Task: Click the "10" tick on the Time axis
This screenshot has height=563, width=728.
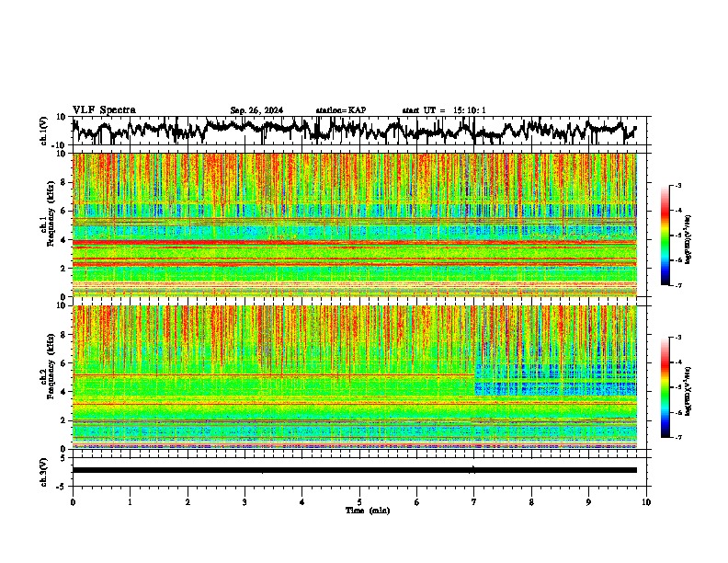Action: point(646,502)
